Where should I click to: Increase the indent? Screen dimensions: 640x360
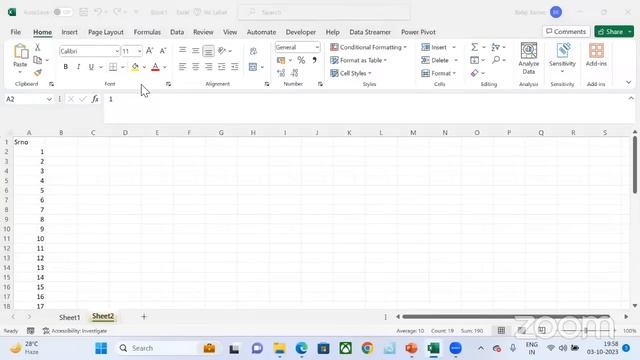coord(235,67)
